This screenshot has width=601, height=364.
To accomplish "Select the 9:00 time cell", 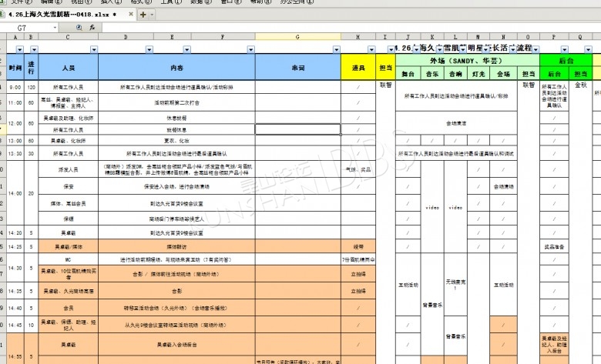I will (15, 87).
